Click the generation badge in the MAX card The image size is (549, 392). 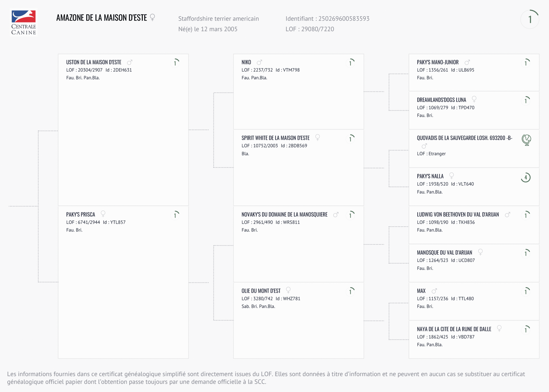[x=526, y=291]
